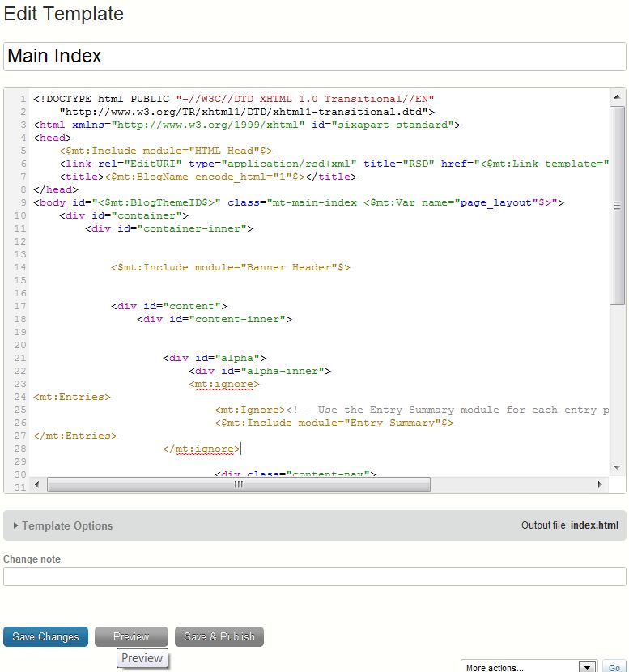The width and height of the screenshot is (629, 672).
Task: Click the Change note input field
Action: (x=314, y=576)
